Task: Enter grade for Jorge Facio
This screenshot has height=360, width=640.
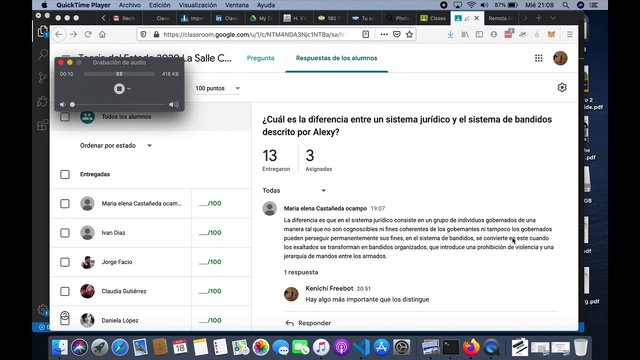Action: pyautogui.click(x=210, y=262)
